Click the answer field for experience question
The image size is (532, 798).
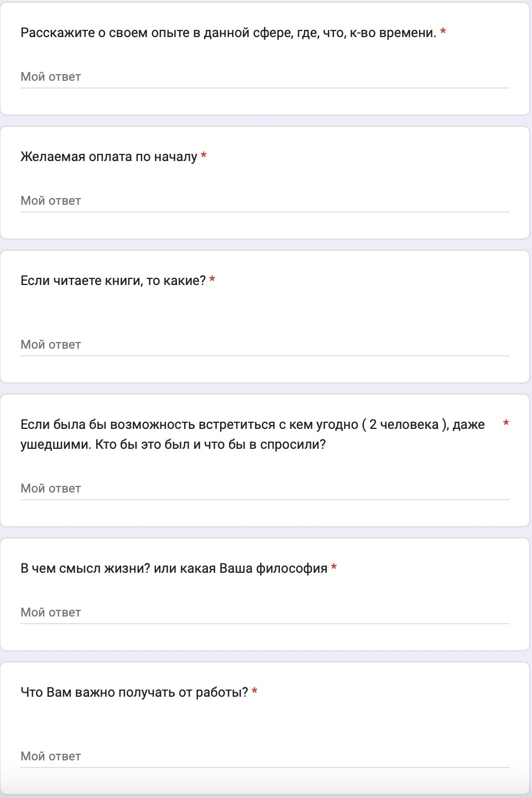[264, 77]
